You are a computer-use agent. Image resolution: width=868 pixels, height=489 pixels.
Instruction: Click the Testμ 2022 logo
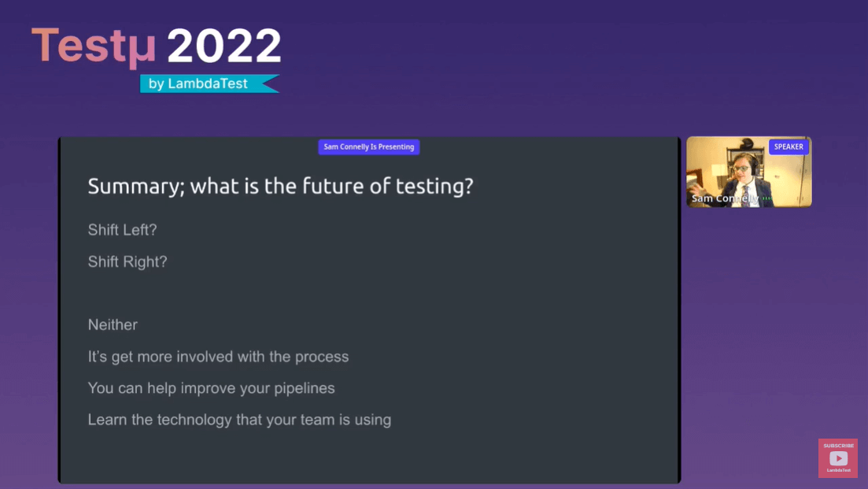(x=156, y=47)
